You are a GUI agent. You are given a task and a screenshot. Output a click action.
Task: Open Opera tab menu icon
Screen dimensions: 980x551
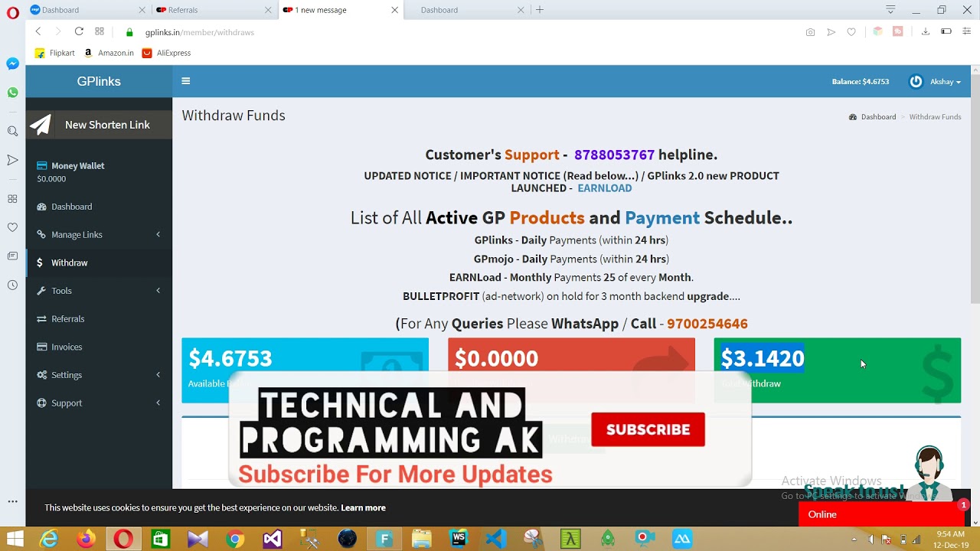pos(890,10)
